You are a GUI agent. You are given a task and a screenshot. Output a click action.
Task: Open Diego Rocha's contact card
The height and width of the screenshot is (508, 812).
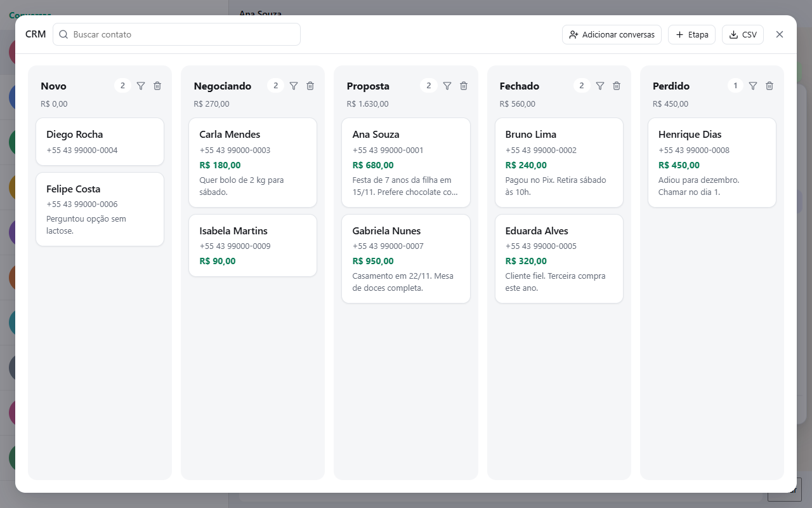(100, 142)
